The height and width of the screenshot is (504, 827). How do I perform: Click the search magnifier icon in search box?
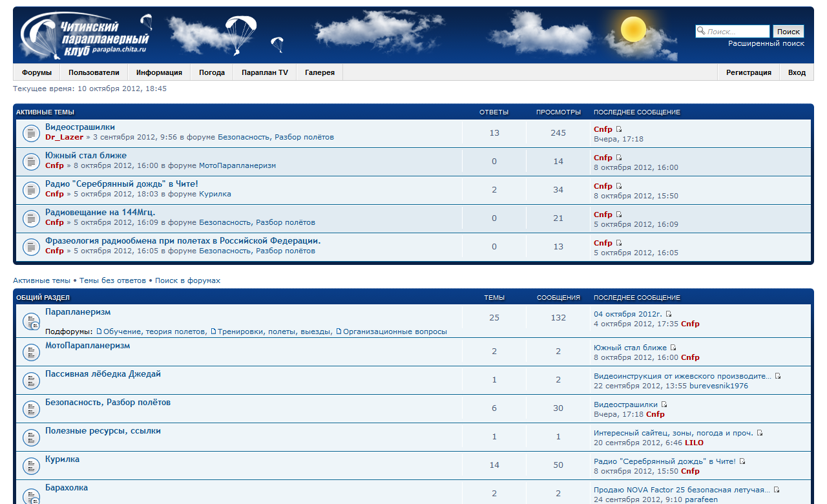701,31
